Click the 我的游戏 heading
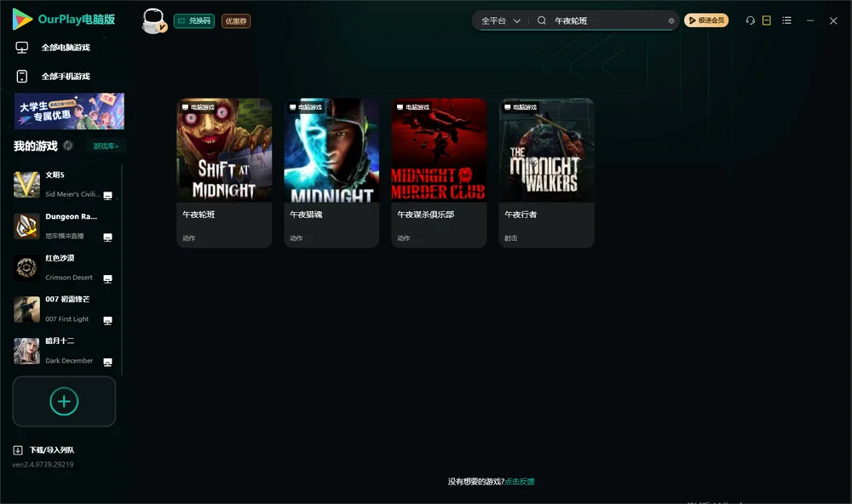This screenshot has height=504, width=852. 35,146
